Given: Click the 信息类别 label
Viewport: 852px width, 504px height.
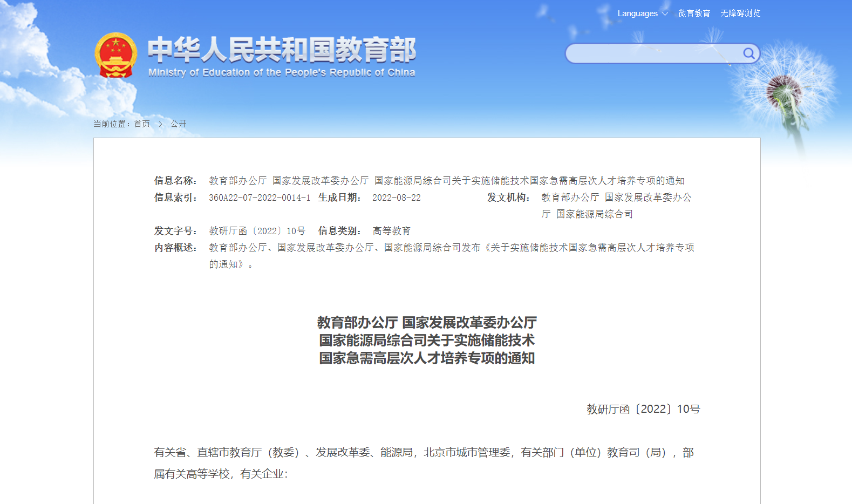Looking at the screenshot, I should click(x=339, y=231).
